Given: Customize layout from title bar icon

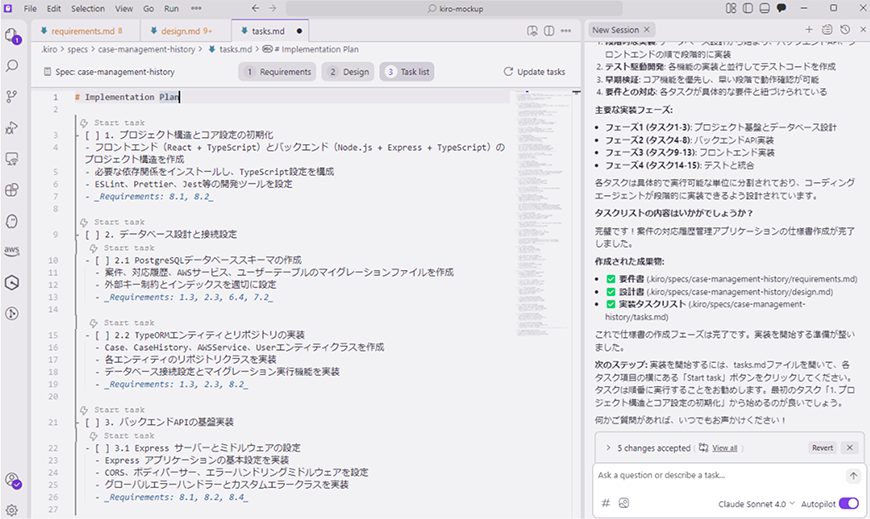Looking at the screenshot, I should click(x=731, y=8).
